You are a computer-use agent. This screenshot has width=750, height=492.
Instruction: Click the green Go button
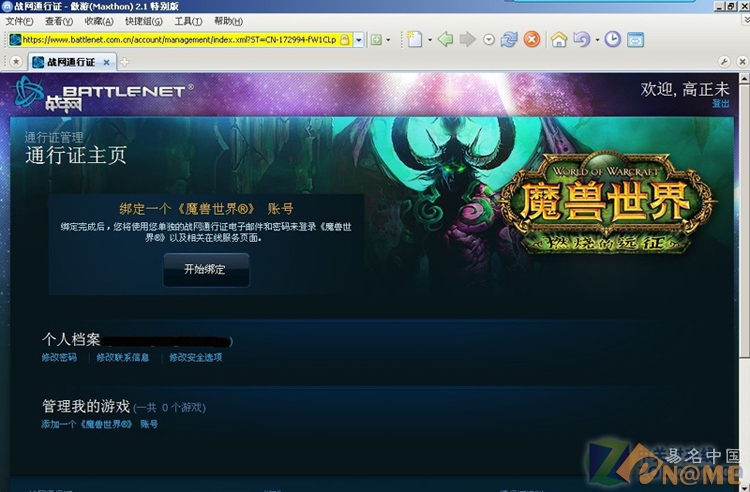(x=376, y=40)
